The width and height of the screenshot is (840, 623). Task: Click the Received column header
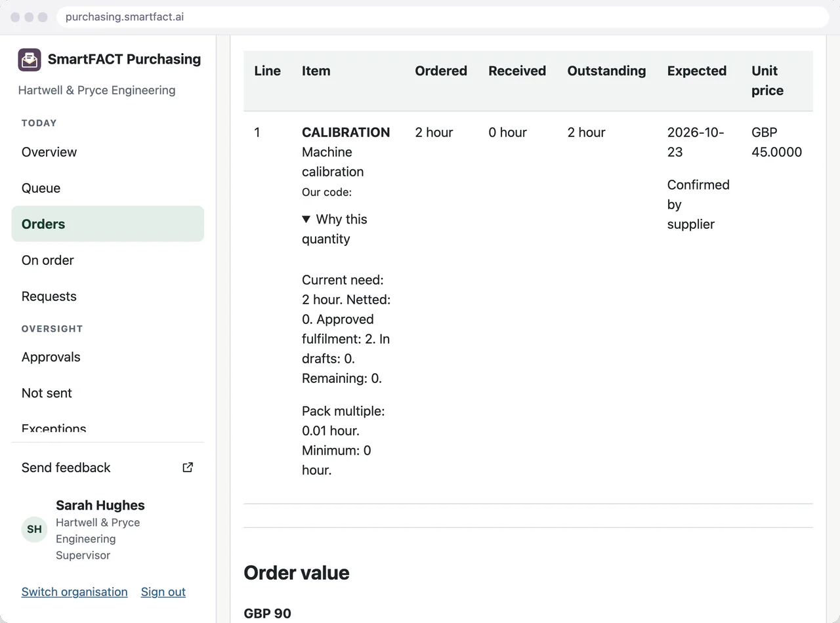[517, 71]
